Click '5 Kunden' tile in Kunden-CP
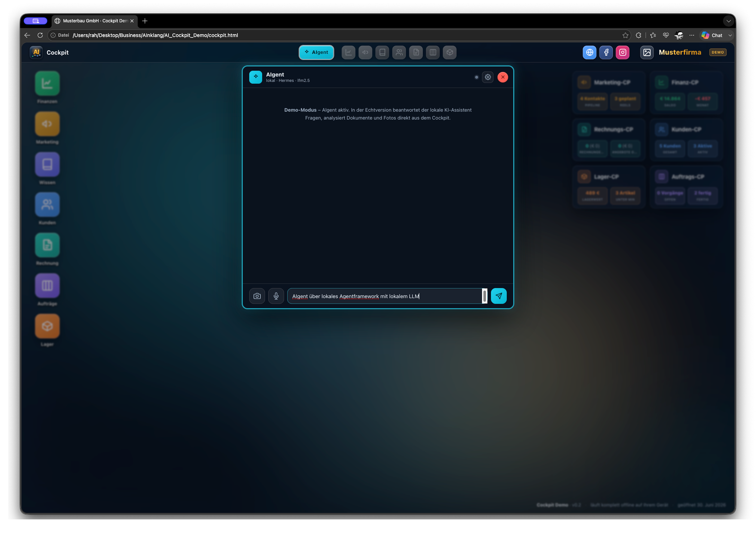Image resolution: width=756 pixels, height=541 pixels. coord(670,148)
